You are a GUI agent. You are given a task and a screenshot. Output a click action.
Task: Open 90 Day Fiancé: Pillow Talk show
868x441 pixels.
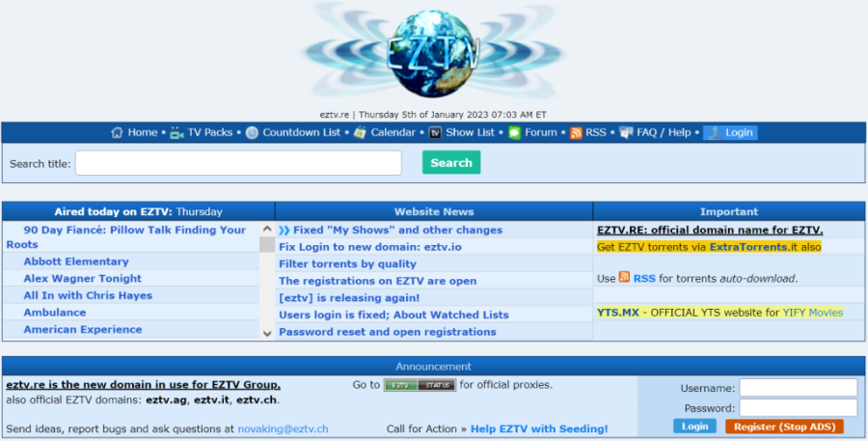126,237
